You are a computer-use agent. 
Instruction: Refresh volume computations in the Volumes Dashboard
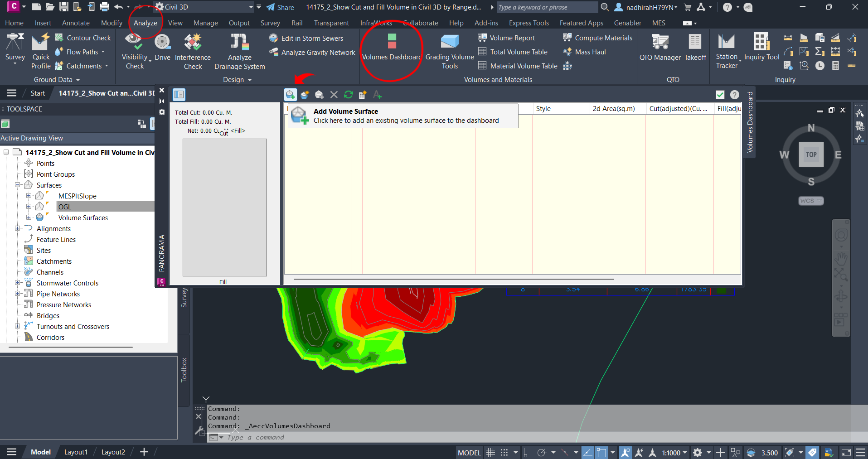349,94
